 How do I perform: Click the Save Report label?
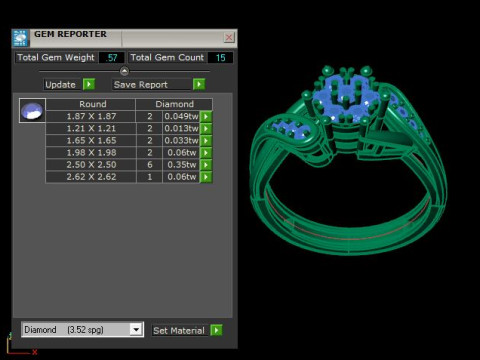(x=141, y=85)
